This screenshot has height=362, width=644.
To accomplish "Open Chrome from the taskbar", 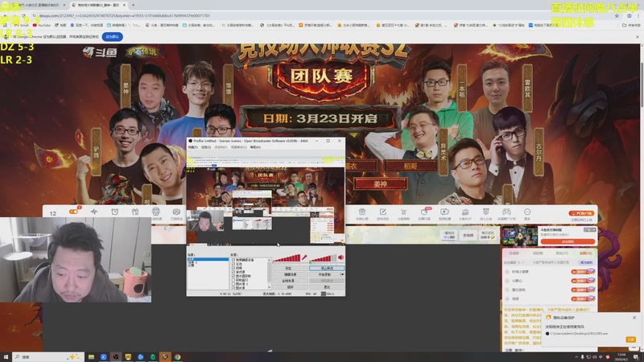I will coord(177,357).
